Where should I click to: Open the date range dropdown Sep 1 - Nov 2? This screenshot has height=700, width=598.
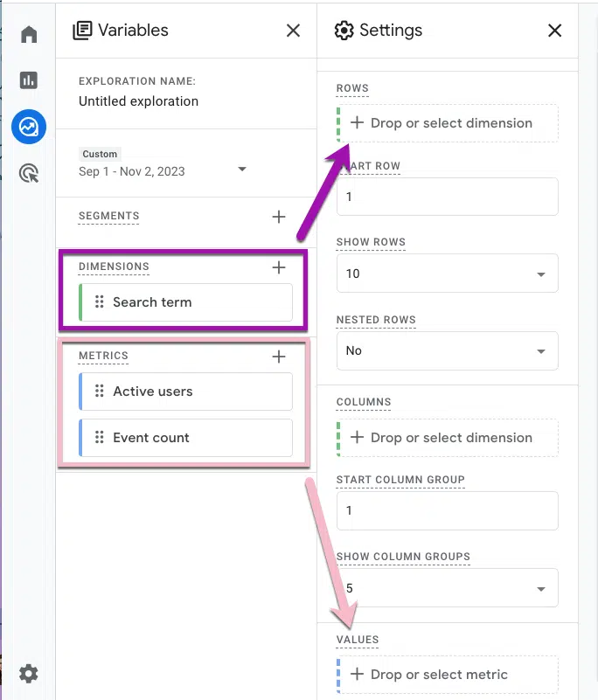(x=163, y=171)
